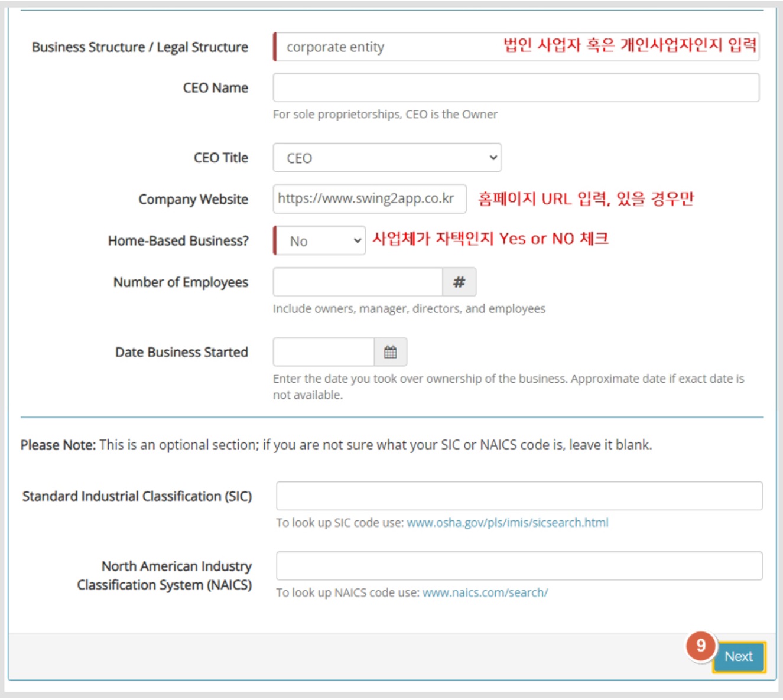Click the 'Please Note:' optional section text

click(336, 445)
